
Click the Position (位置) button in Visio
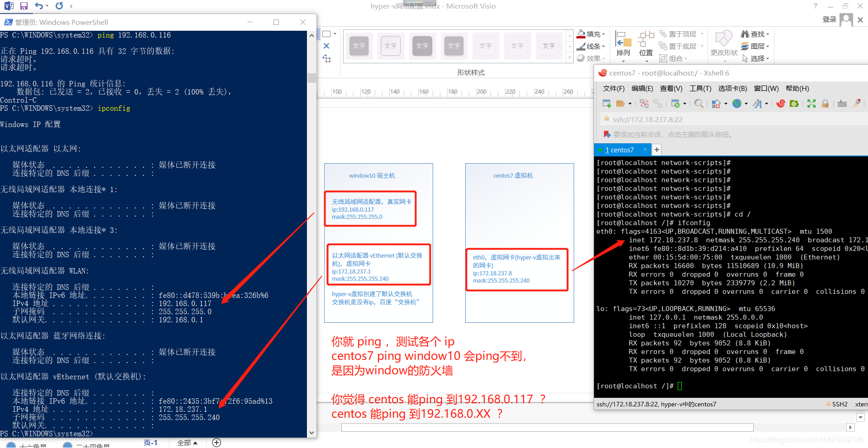pyautogui.click(x=646, y=47)
